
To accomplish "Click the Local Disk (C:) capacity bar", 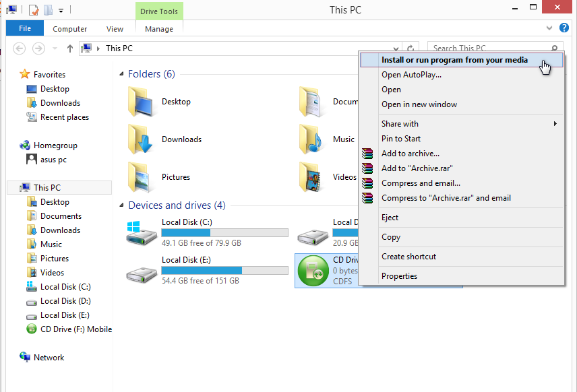I will [225, 233].
